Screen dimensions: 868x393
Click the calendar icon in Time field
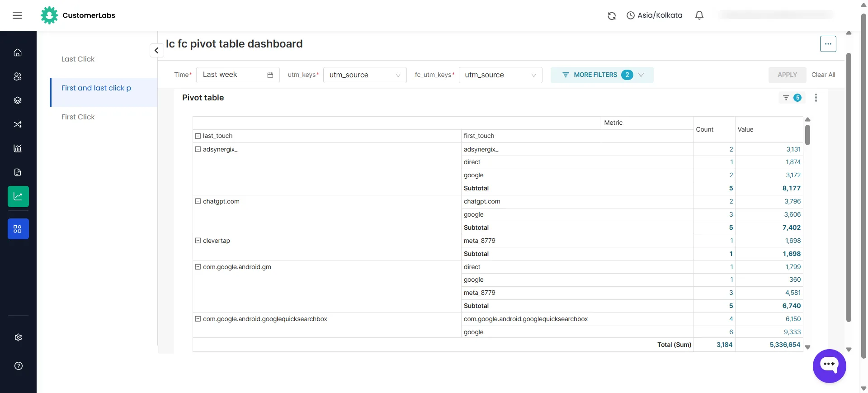coord(270,75)
